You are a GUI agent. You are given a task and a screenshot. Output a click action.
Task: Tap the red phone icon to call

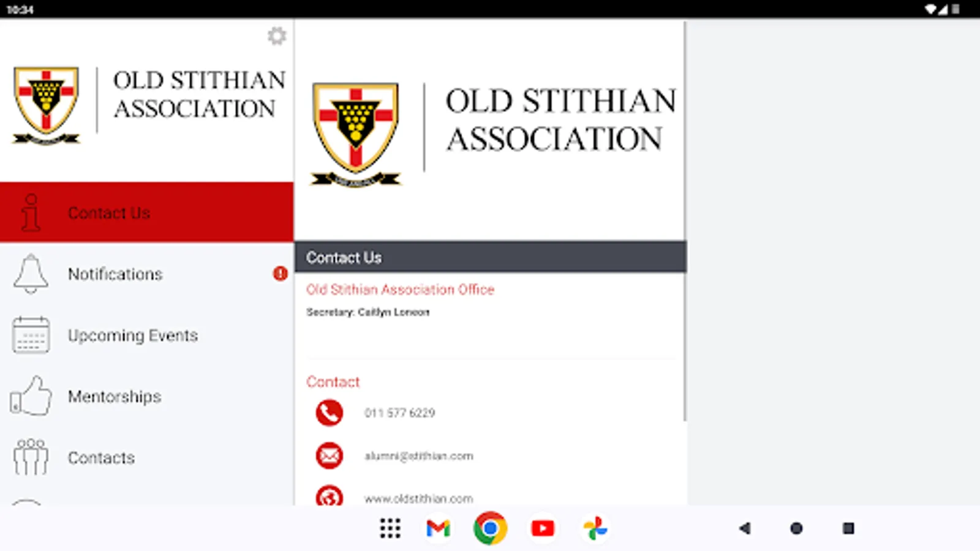click(330, 413)
